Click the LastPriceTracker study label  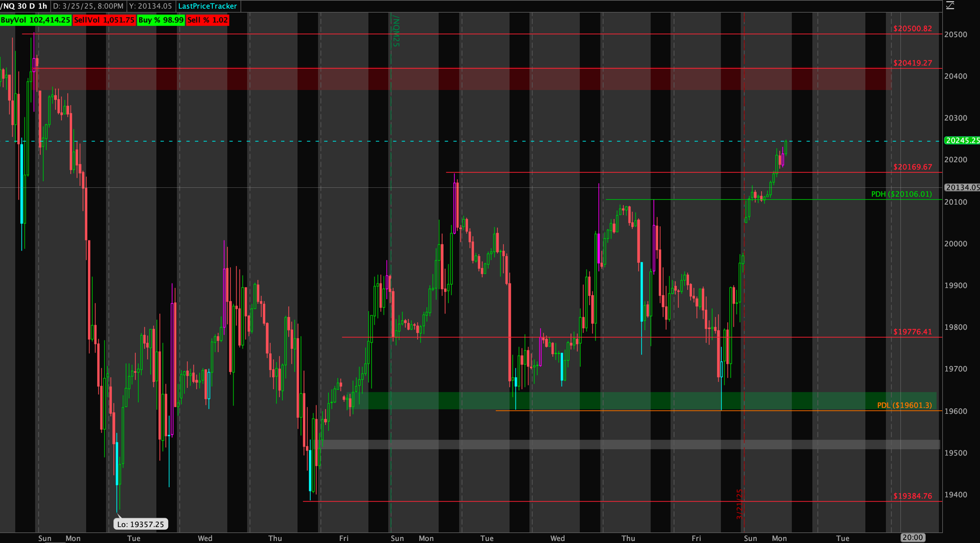[x=207, y=6]
